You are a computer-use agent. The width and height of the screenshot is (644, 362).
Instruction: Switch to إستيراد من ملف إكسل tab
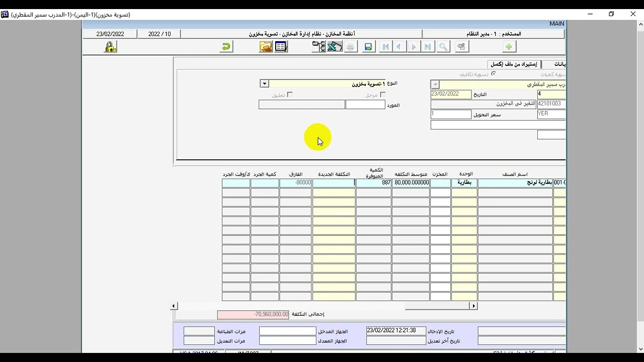[x=514, y=64]
